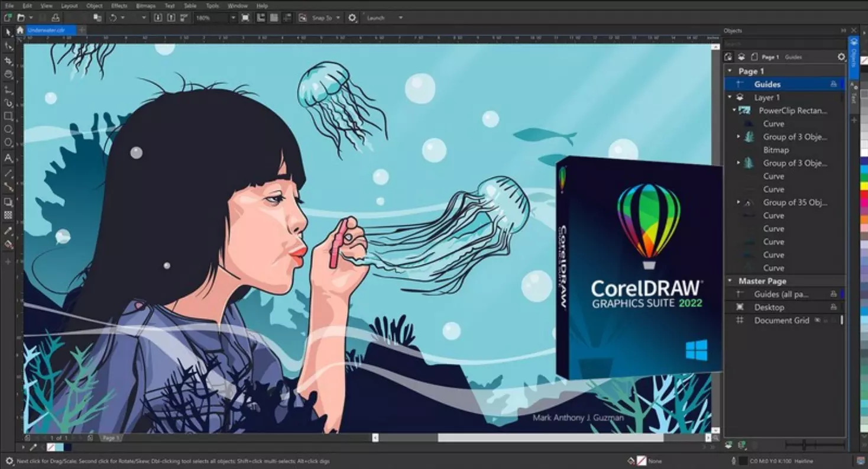Click the Undo arrow icon
868x469 pixels.
pyautogui.click(x=114, y=18)
